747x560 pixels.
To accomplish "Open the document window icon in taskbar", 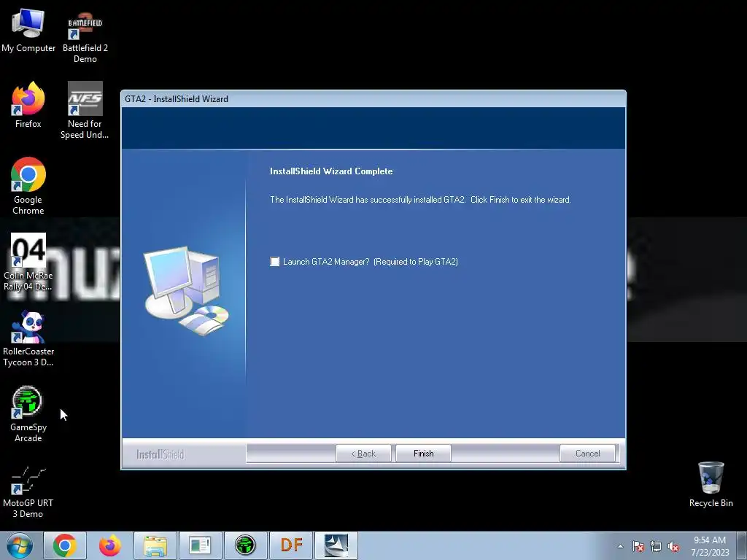I will pos(201,545).
